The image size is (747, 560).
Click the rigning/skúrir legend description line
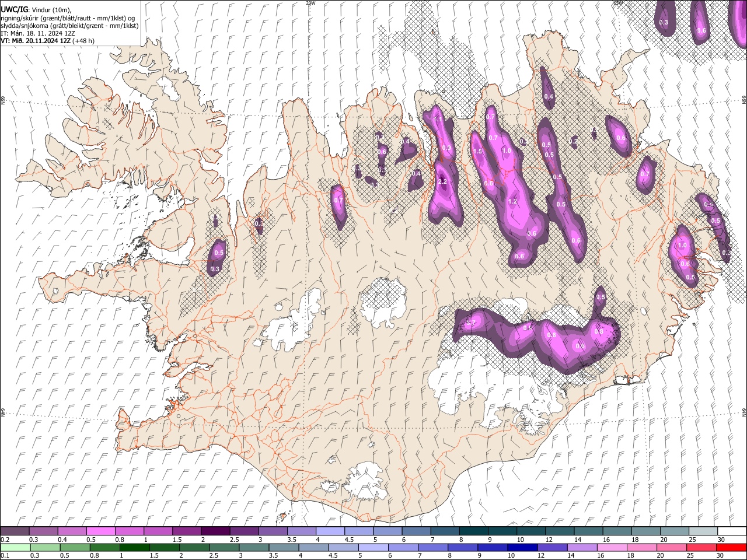[x=68, y=18]
